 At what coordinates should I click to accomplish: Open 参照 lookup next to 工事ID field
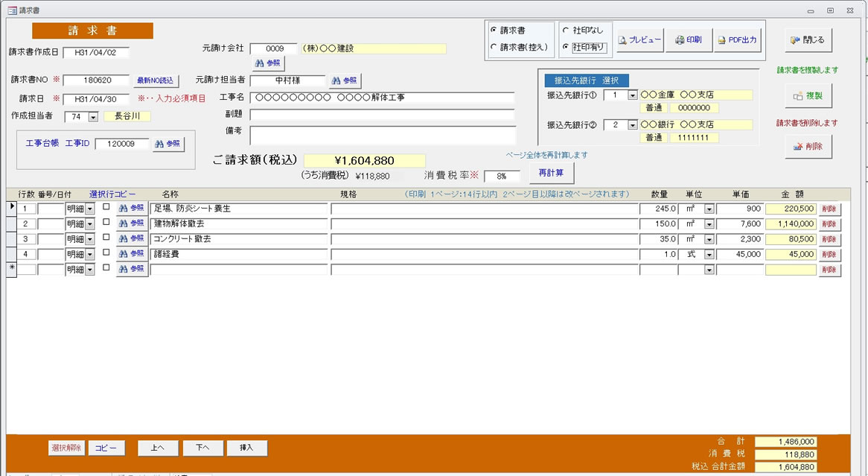coord(168,145)
